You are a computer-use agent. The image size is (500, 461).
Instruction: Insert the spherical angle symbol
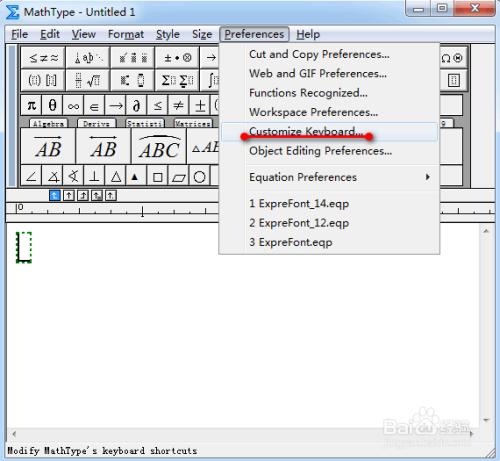click(73, 176)
